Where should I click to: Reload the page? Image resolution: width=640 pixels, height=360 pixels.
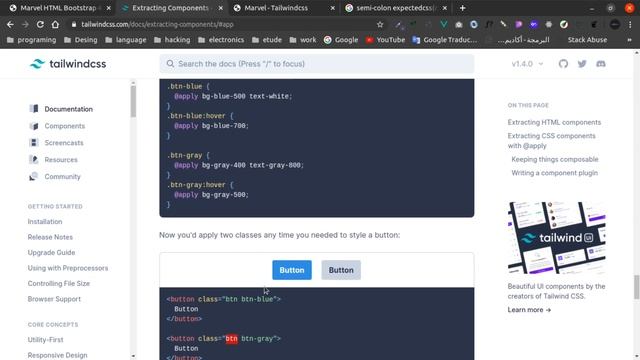pyautogui.click(x=40, y=24)
